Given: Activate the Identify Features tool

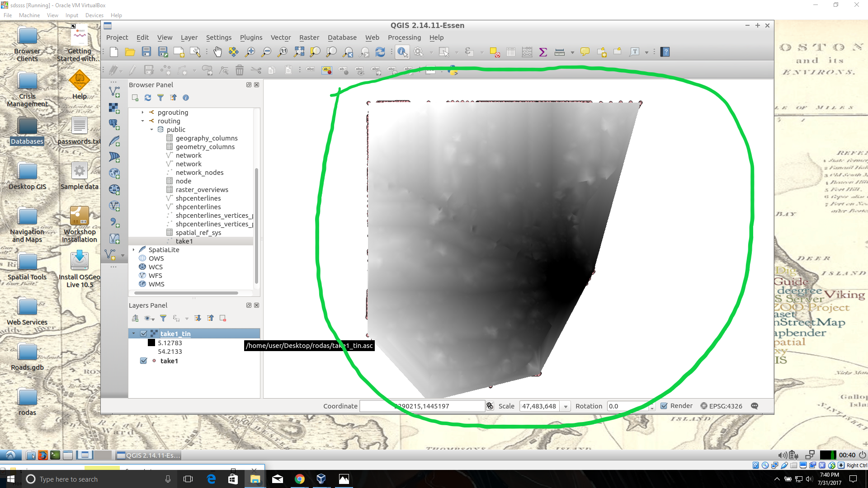Looking at the screenshot, I should tap(402, 52).
